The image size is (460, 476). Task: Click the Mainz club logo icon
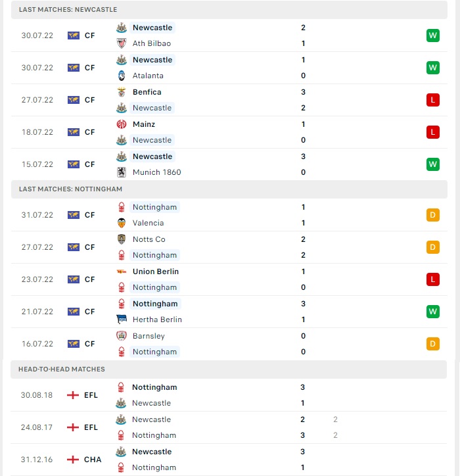(x=122, y=124)
